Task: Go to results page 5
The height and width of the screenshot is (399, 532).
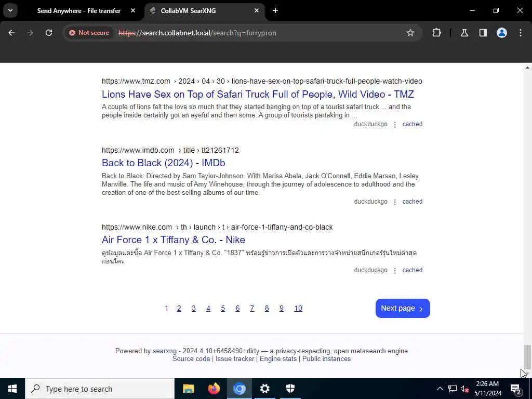Action: pos(222,309)
